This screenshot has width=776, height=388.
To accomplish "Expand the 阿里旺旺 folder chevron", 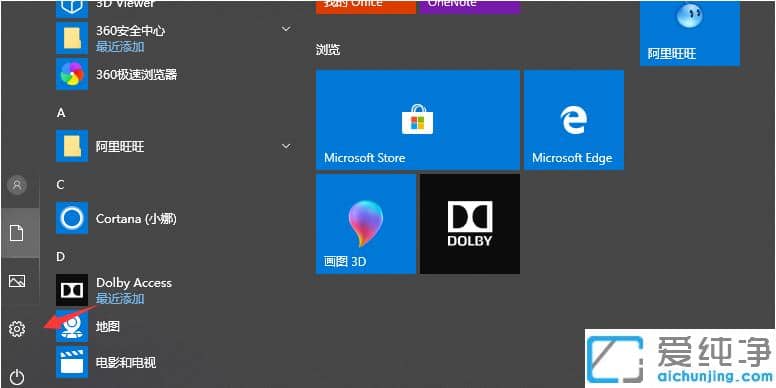I will (x=286, y=146).
